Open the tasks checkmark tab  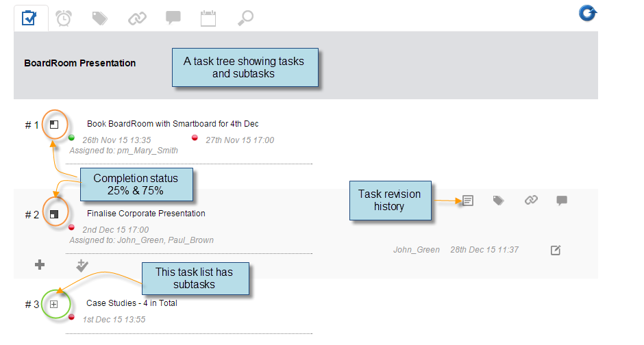click(29, 18)
